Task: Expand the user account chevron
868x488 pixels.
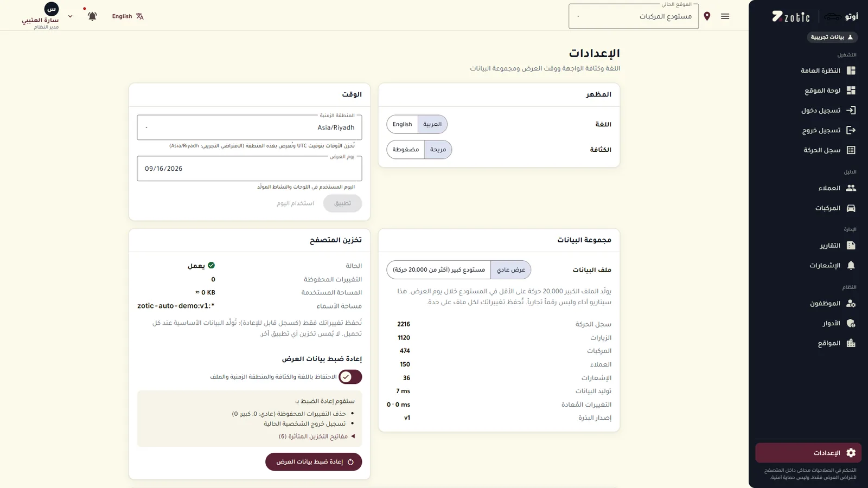Action: [x=70, y=16]
